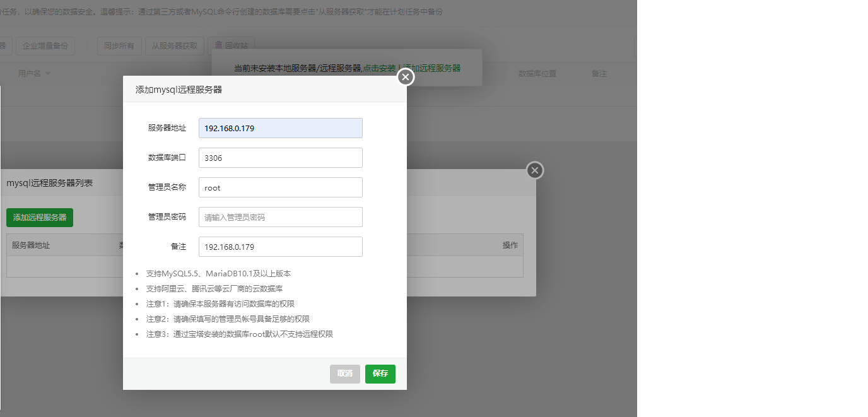Click the mysql远程服务器列表 window title
The image size is (868, 417).
coord(49,183)
